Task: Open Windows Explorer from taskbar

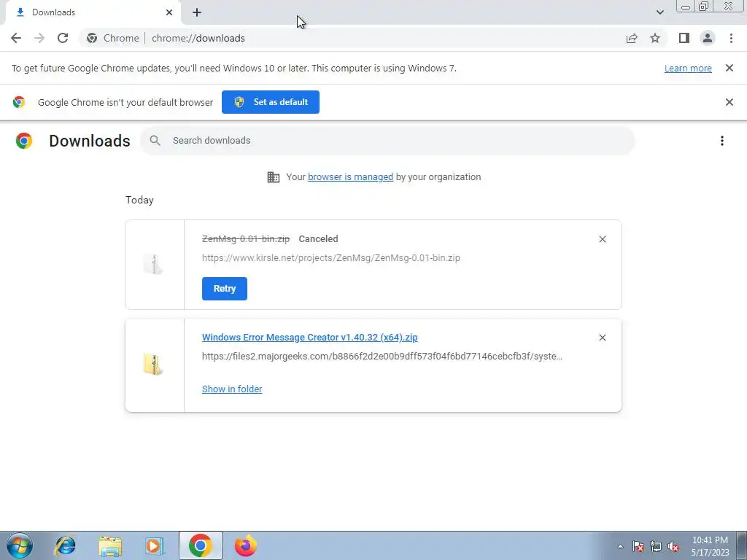Action: point(110,545)
